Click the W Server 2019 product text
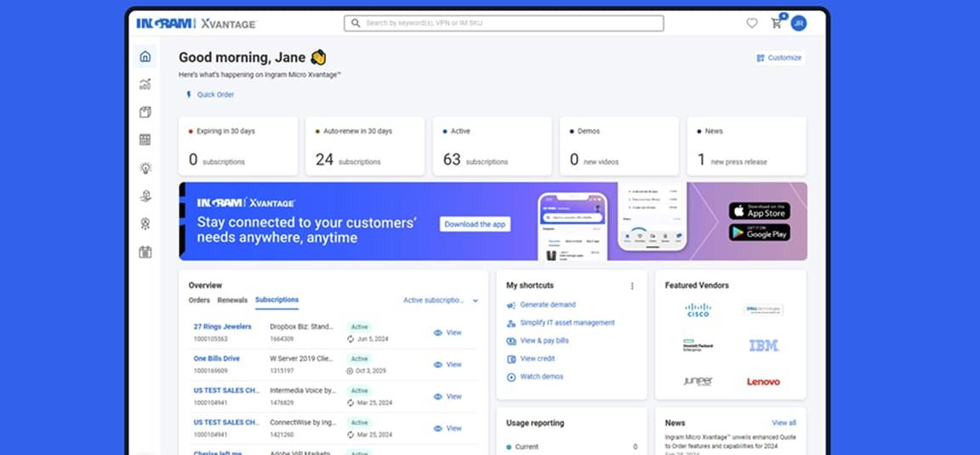Image resolution: width=980 pixels, height=455 pixels. (303, 359)
